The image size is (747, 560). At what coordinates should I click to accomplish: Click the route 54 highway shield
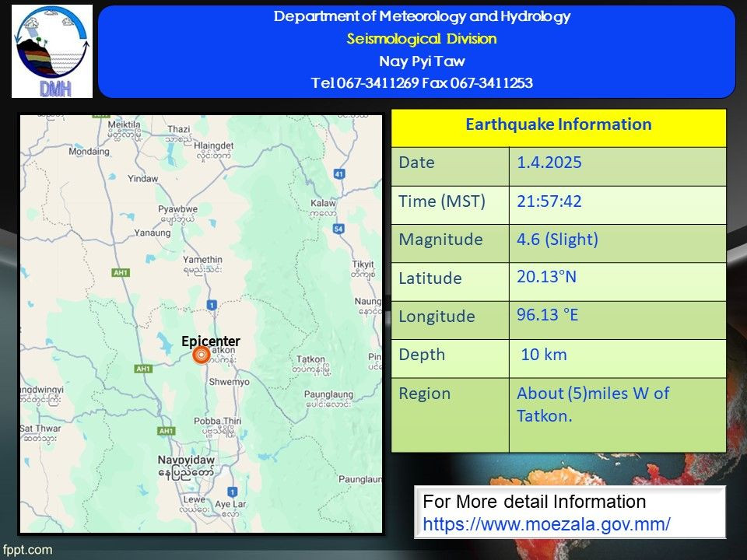(338, 229)
